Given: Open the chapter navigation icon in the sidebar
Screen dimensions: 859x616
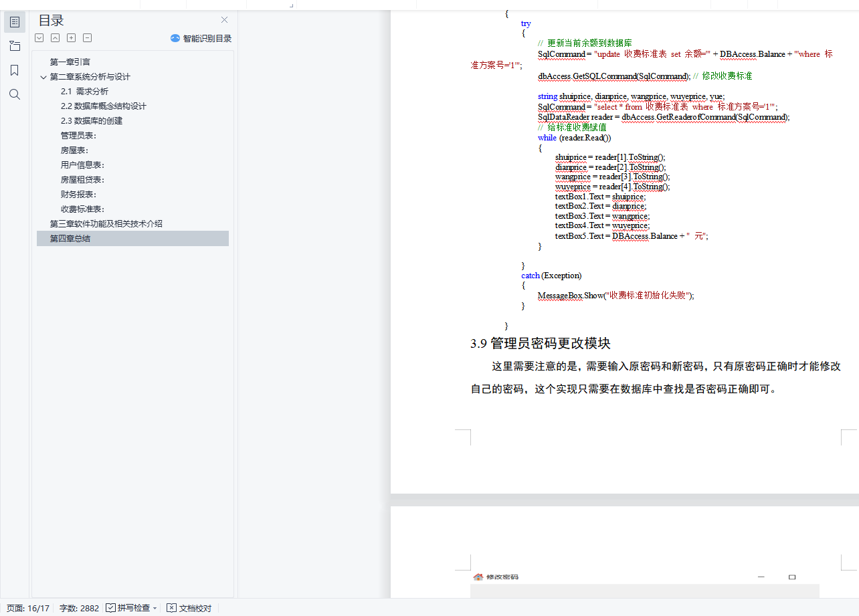Looking at the screenshot, I should [15, 46].
